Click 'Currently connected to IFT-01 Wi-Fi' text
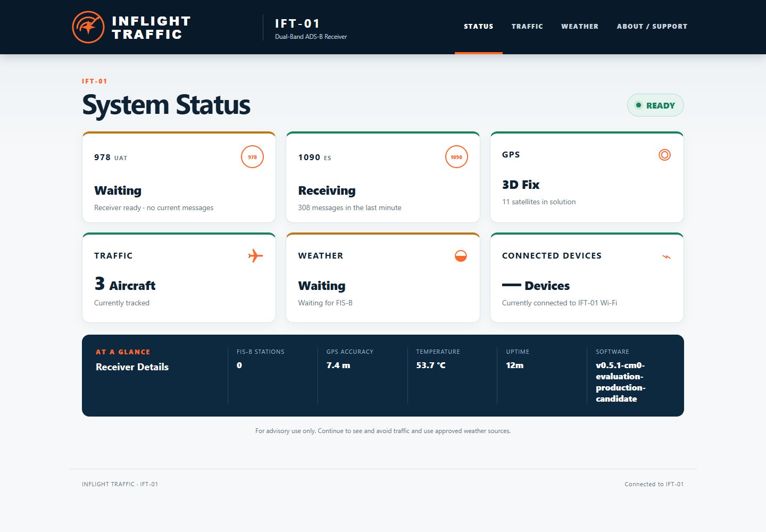 [560, 303]
